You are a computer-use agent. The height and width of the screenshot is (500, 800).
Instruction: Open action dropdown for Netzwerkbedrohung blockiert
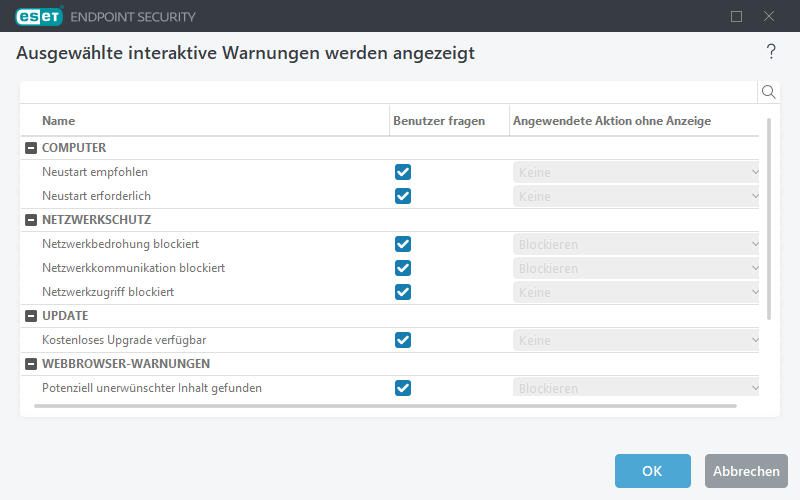click(636, 244)
